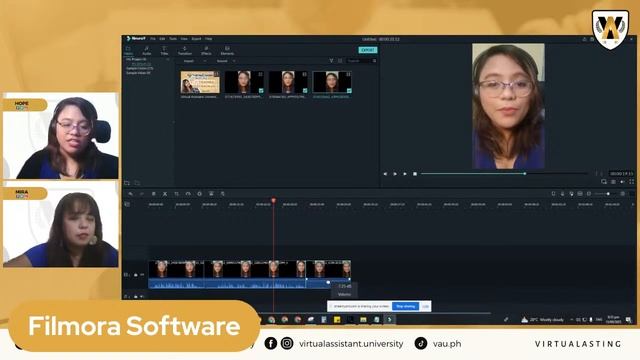
Task: Toggle lock on the video track
Action: [x=136, y=275]
